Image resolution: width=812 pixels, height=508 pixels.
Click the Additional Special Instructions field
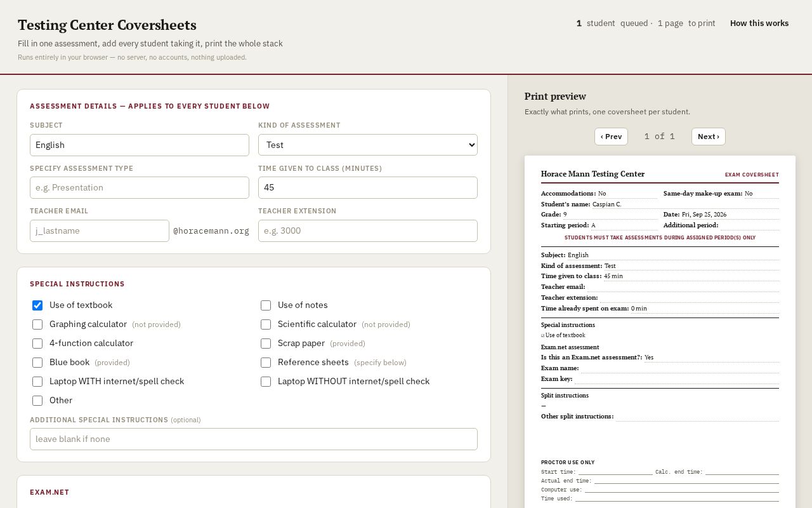click(254, 439)
